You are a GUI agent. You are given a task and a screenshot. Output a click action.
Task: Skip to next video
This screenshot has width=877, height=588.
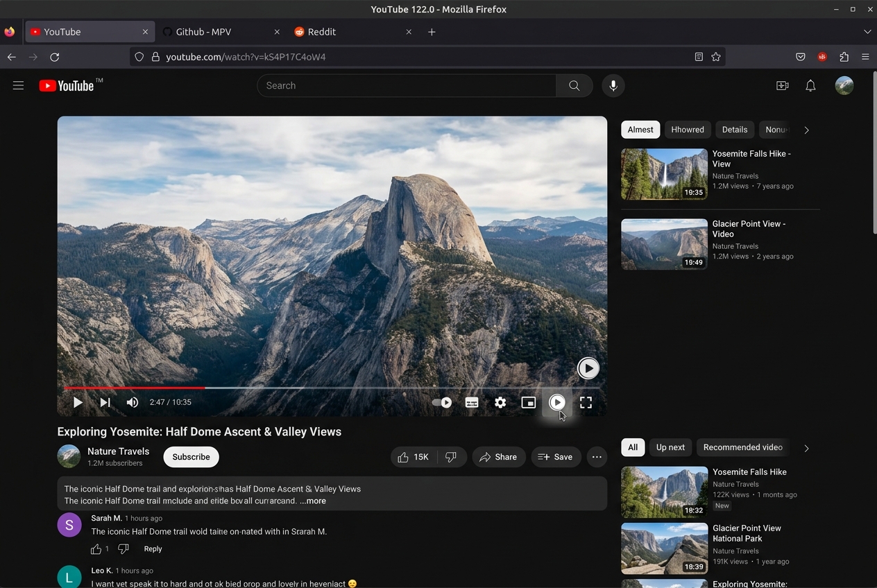[105, 402]
